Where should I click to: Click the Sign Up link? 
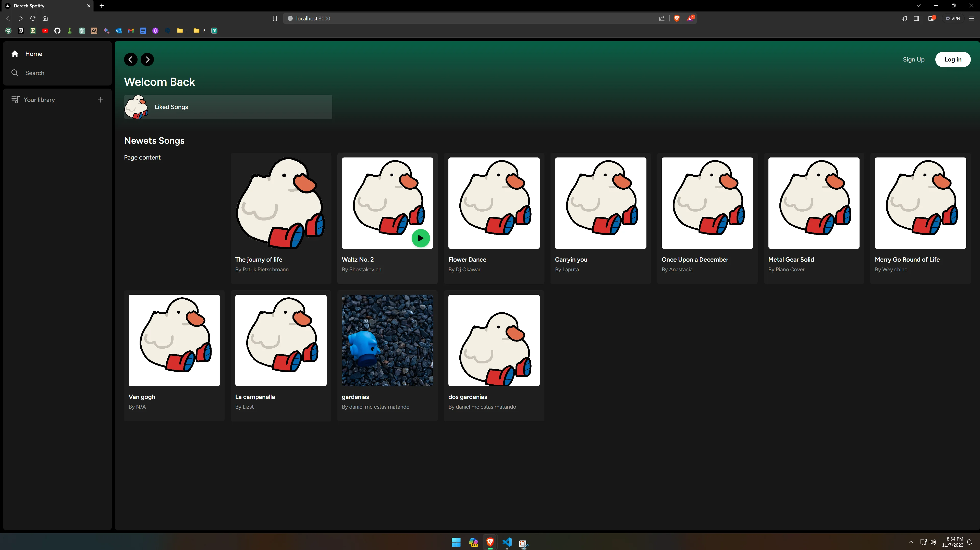click(913, 59)
